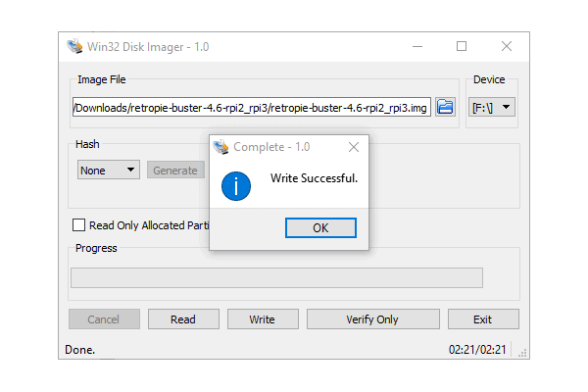Close the Complete dialog with X
The height and width of the screenshot is (392, 588).
tap(354, 147)
